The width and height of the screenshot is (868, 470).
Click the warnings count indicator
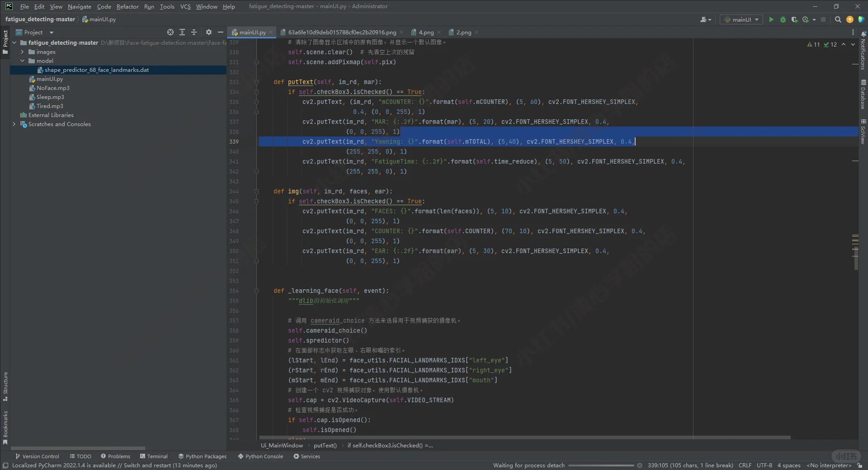813,44
